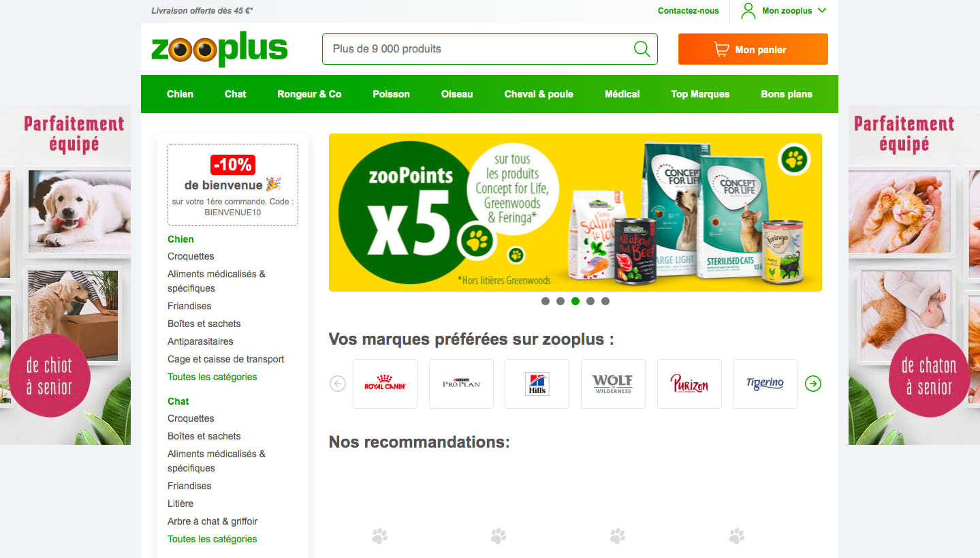Open Mon panier cart button
Viewport: 980px width, 558px height.
tap(753, 49)
